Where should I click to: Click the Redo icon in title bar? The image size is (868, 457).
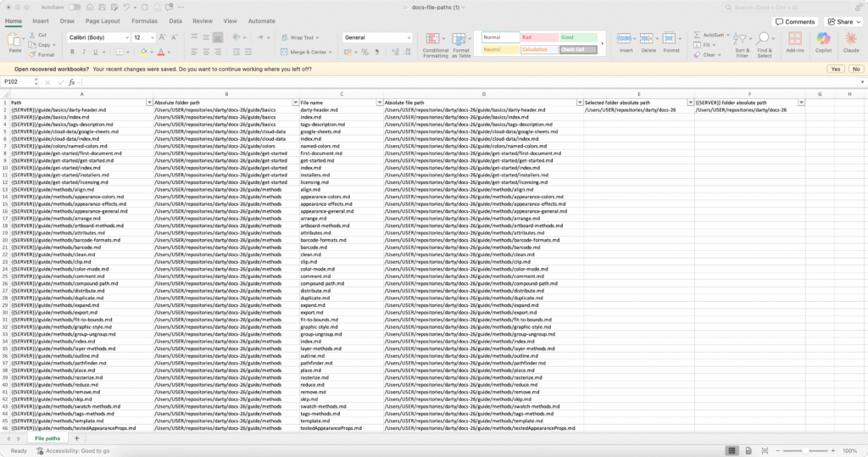click(x=144, y=7)
